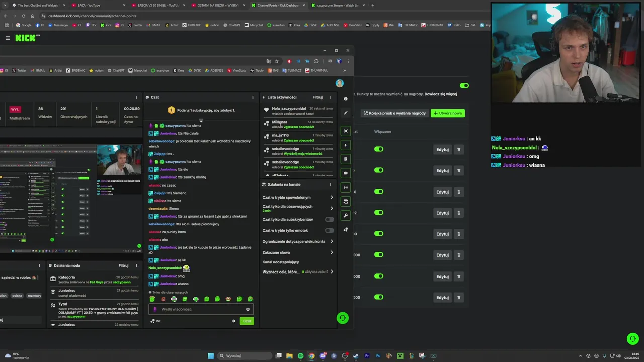Open the Czat panel three-dot menu
The height and width of the screenshot is (362, 644).
[x=253, y=97]
